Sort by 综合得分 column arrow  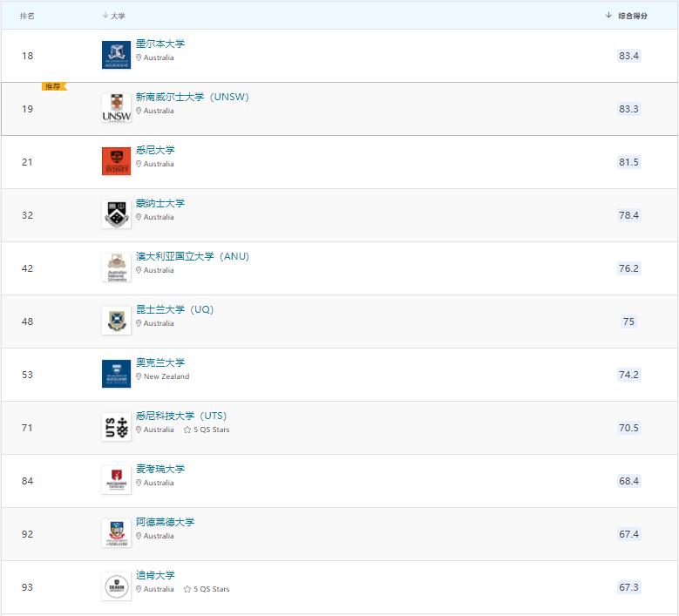point(608,16)
